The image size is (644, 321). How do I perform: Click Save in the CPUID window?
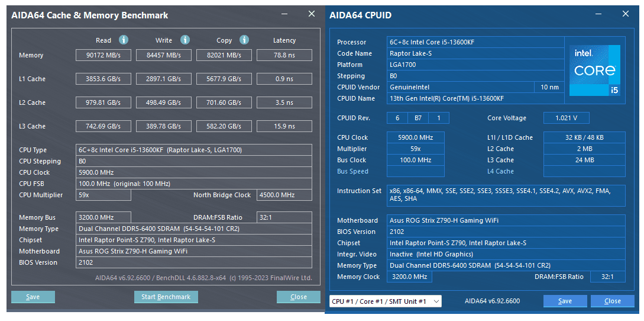tap(565, 301)
